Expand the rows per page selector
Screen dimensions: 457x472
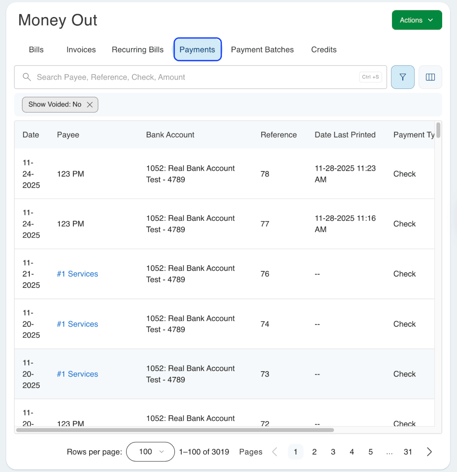click(150, 452)
